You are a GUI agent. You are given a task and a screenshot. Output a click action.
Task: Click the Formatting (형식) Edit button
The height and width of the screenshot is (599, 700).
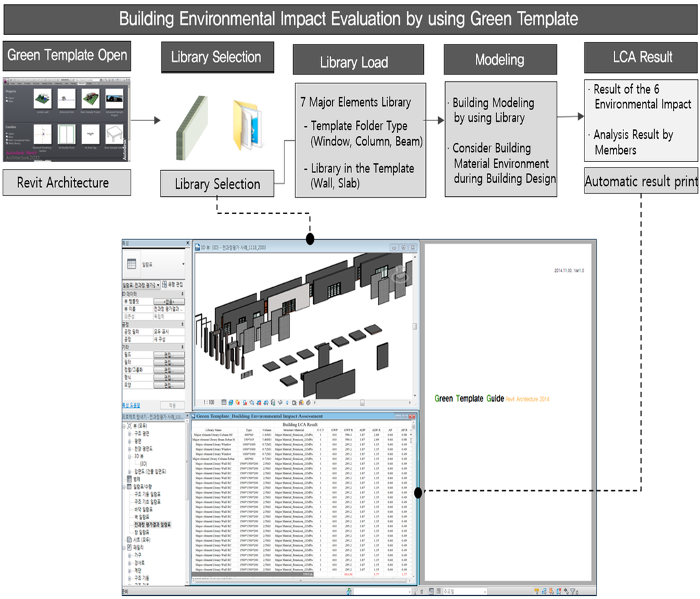pos(169,377)
